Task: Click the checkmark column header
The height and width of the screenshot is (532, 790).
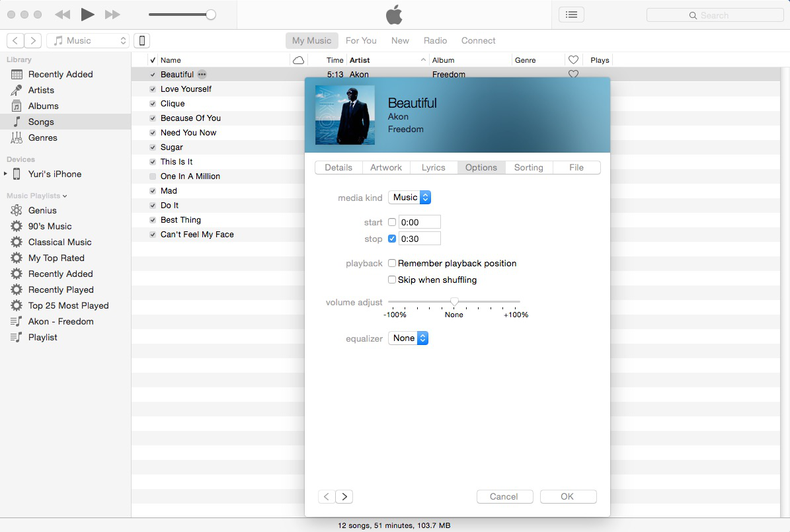Action: [x=152, y=60]
